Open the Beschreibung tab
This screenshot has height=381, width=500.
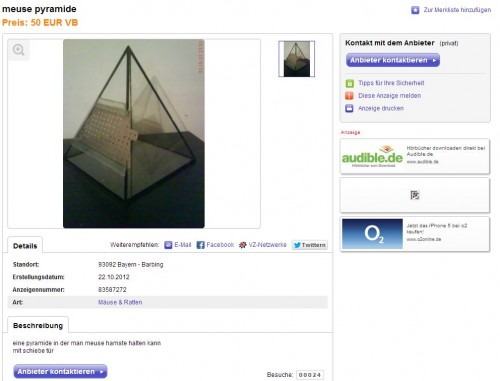[x=38, y=325]
